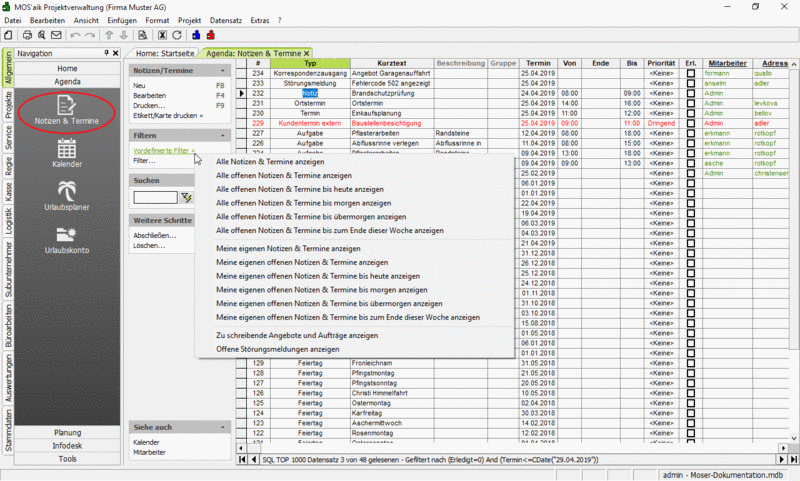Jump to last record in navigator
The width and height of the screenshot is (800, 481).
[793, 460]
